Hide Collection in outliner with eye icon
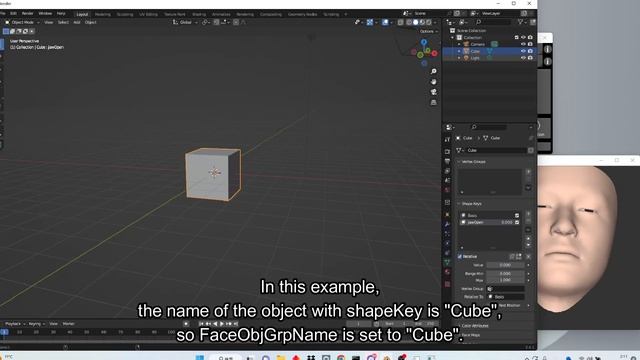The height and width of the screenshot is (360, 640). pyautogui.click(x=523, y=38)
